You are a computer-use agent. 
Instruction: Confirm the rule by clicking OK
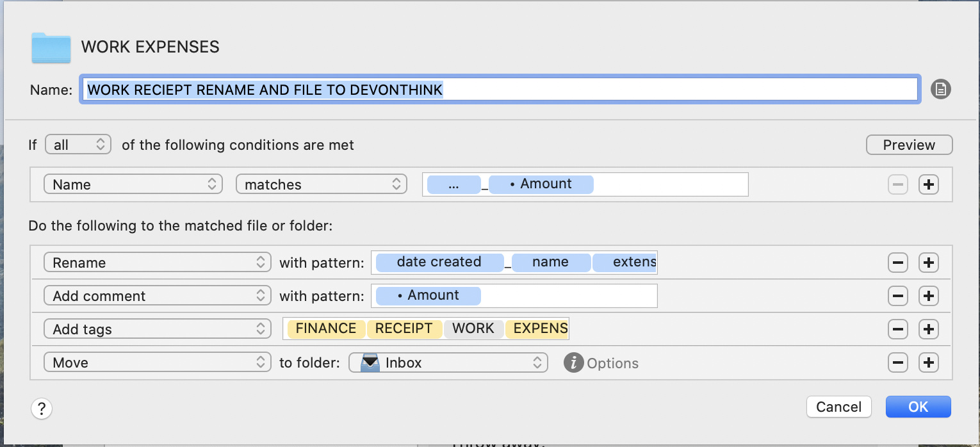[918, 407]
